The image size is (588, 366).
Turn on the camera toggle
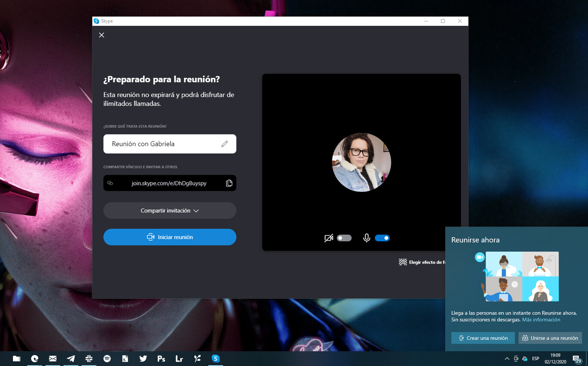tap(344, 238)
